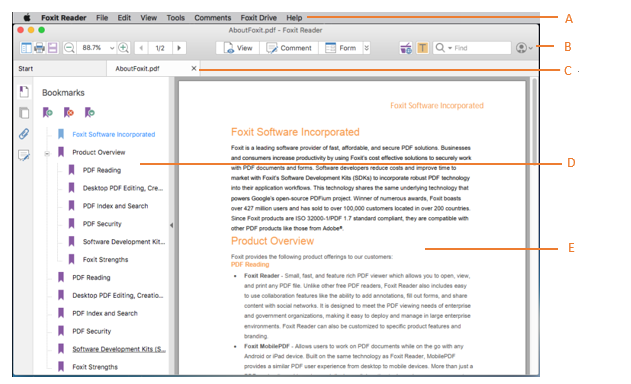Select Software Development Kit... nested bookmark
The width and height of the screenshot is (631, 384).
click(124, 242)
